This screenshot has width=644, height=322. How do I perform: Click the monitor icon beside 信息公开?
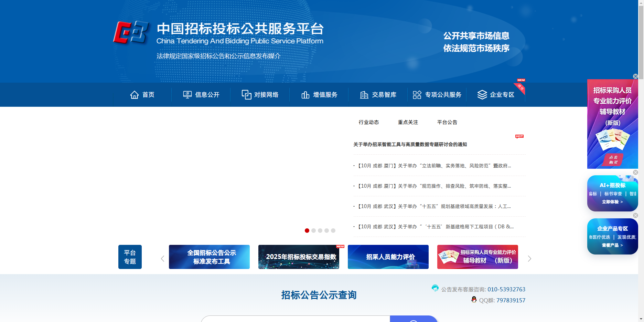pyautogui.click(x=187, y=95)
